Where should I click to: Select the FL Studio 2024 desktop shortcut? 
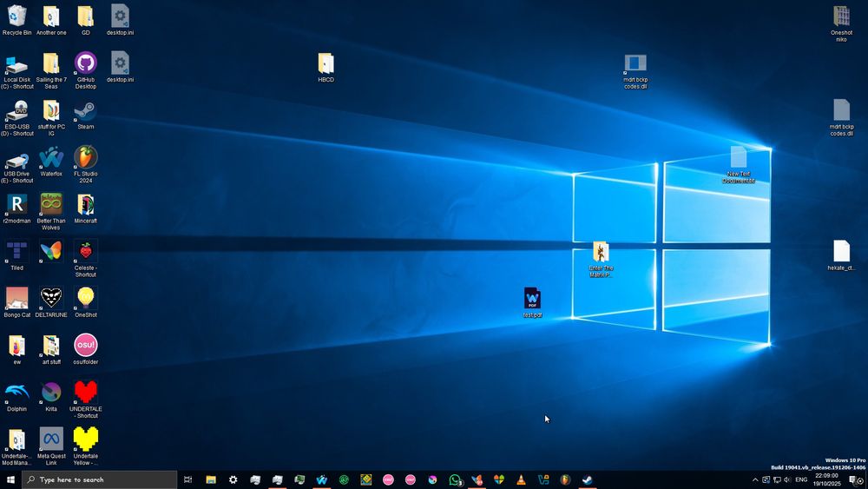[x=86, y=164]
